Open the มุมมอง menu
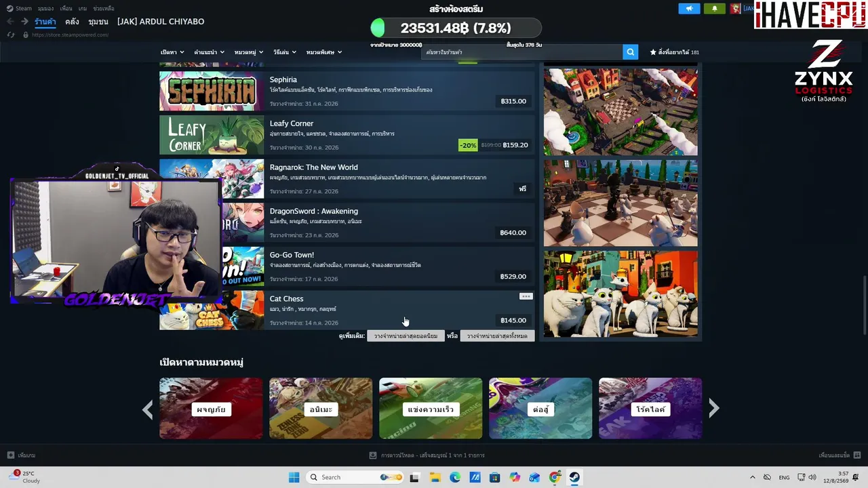868x488 pixels. [x=46, y=8]
